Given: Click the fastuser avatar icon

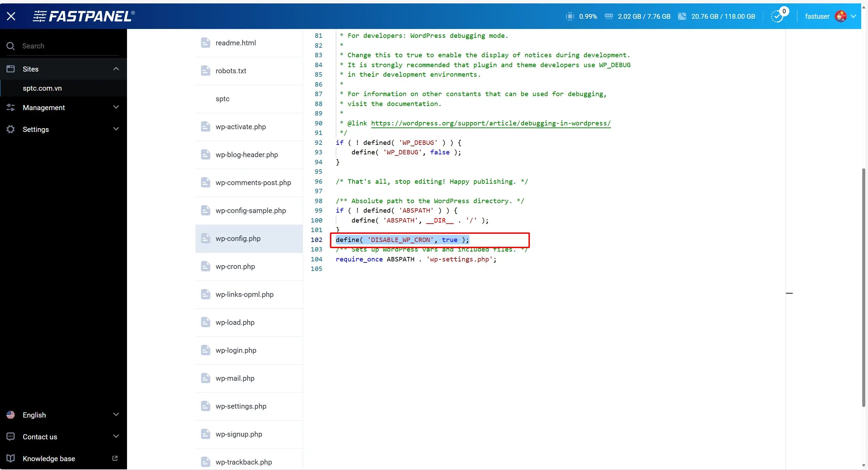Looking at the screenshot, I should [x=840, y=16].
